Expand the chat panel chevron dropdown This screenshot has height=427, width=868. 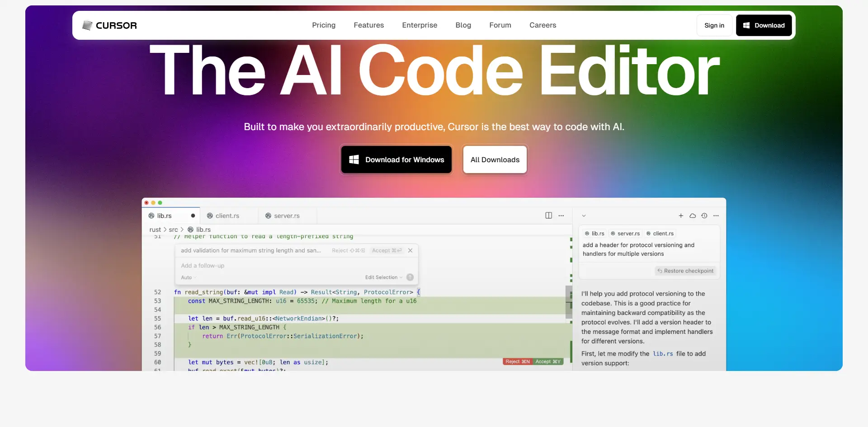click(x=584, y=216)
